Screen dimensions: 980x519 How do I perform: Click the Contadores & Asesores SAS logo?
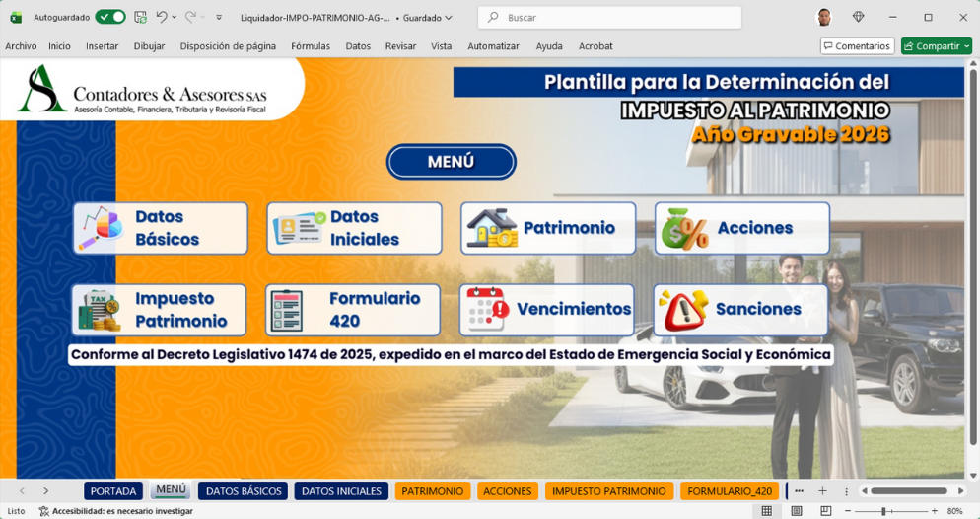[143, 92]
